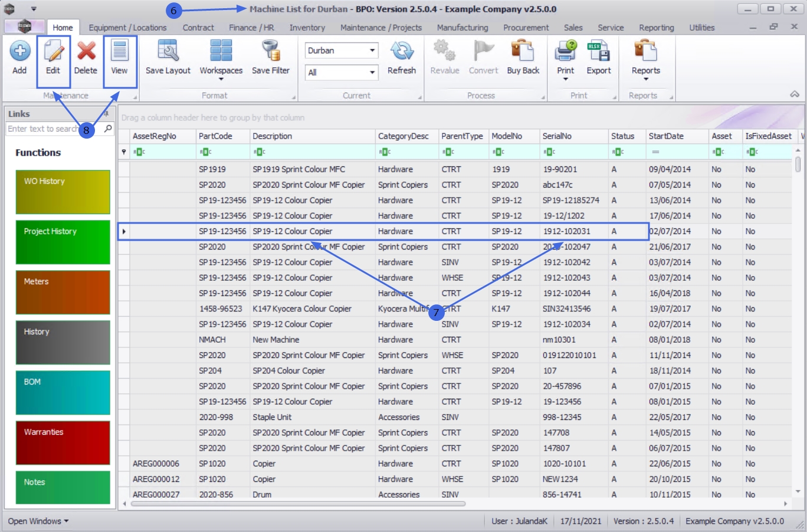The image size is (807, 532).
Task: Open the WO History function tile
Action: pyautogui.click(x=63, y=192)
